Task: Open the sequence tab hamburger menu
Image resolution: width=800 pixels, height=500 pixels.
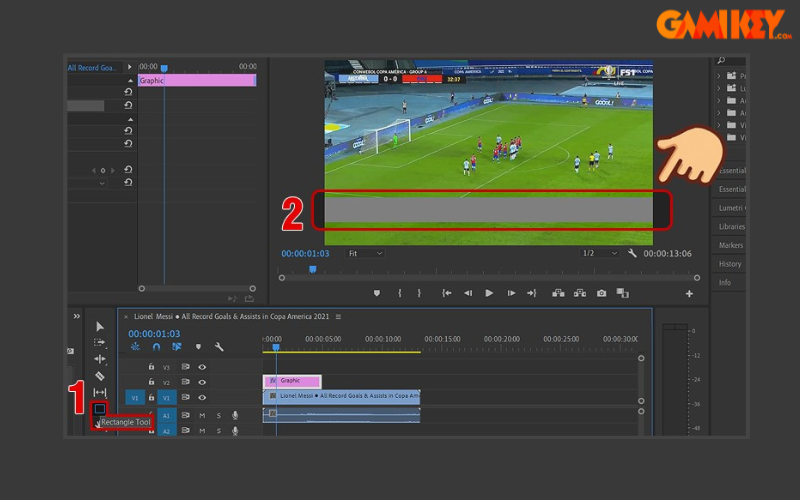Action: tap(338, 317)
